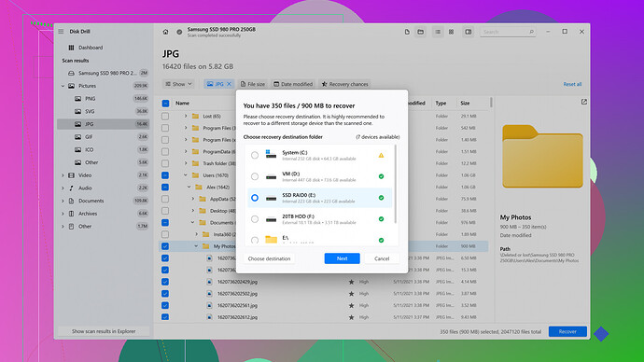The image size is (644, 362).
Task: Sort by the Size column header
Action: [465, 104]
